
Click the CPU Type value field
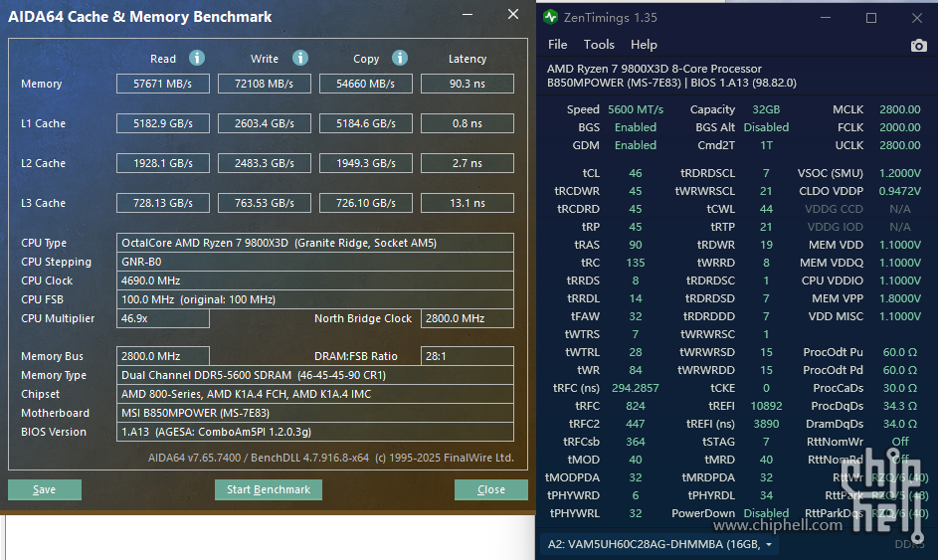[315, 243]
